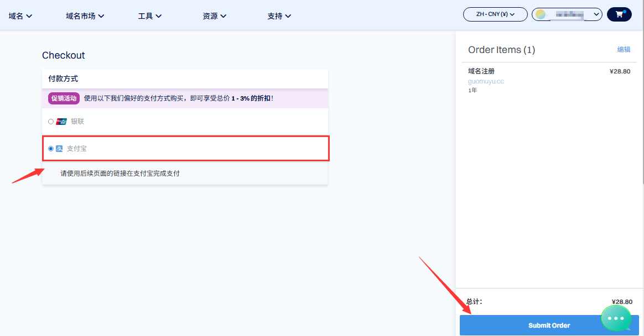Select the 支付宝 radio button
644x336 pixels.
[x=51, y=149]
